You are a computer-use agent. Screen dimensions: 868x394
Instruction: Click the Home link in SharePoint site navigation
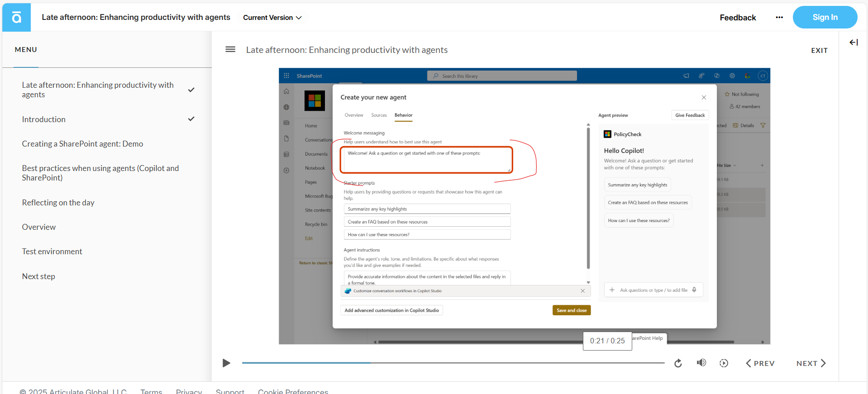coord(311,126)
